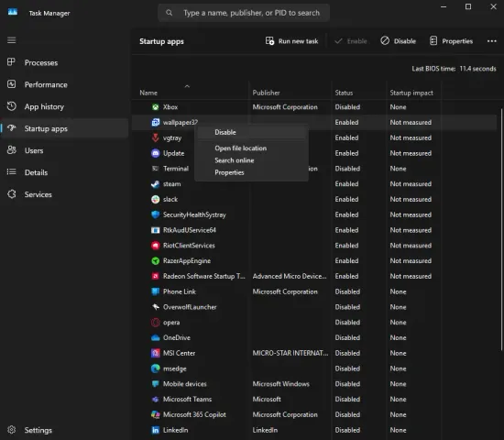504x440 pixels.
Task: Open the App history page
Action: click(x=65, y=106)
